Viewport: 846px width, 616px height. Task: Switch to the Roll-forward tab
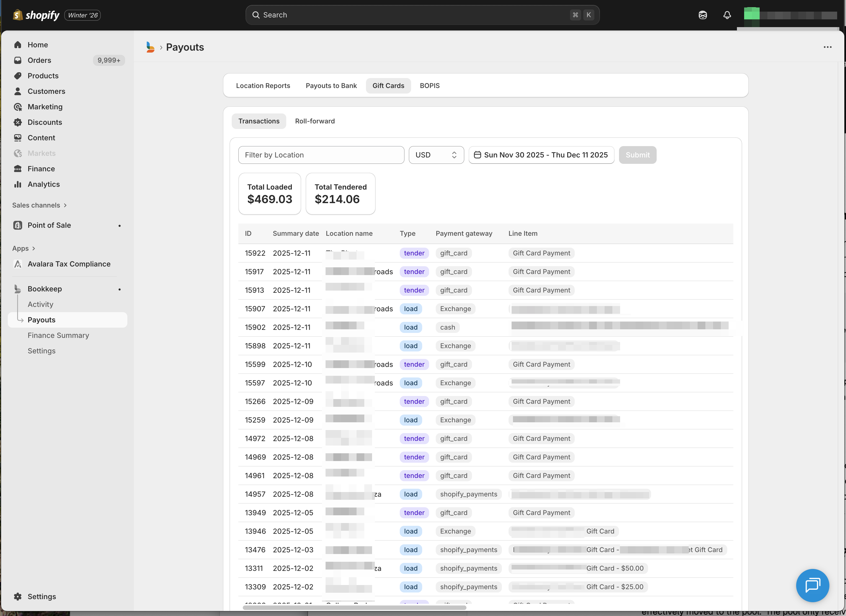coord(314,121)
